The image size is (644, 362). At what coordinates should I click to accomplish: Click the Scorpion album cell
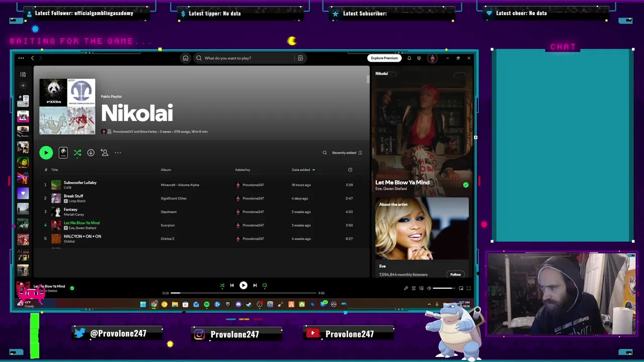pos(168,225)
